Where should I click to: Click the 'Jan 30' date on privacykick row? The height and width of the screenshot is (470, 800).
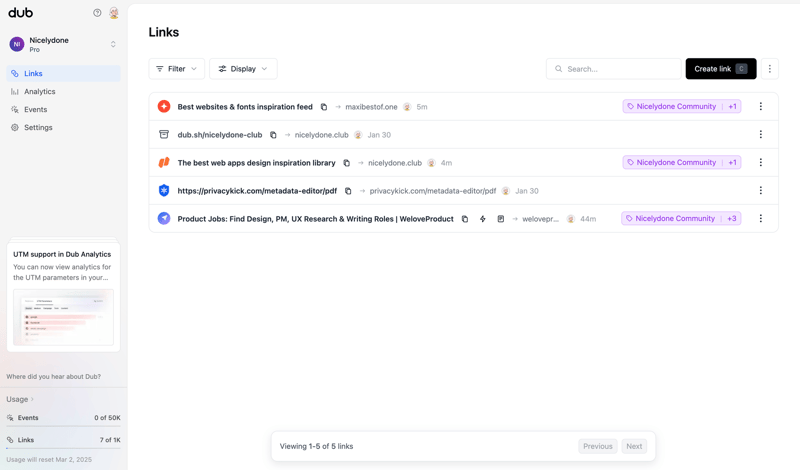click(x=527, y=191)
